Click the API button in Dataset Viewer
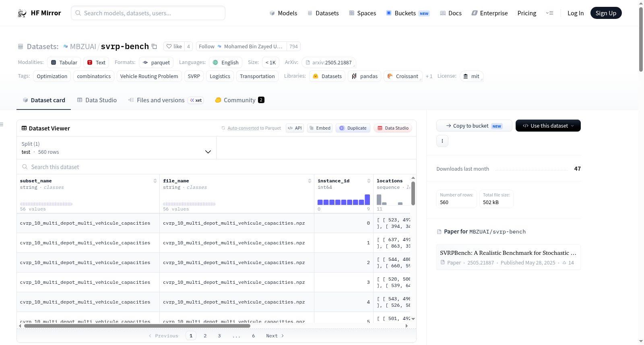 295,128
